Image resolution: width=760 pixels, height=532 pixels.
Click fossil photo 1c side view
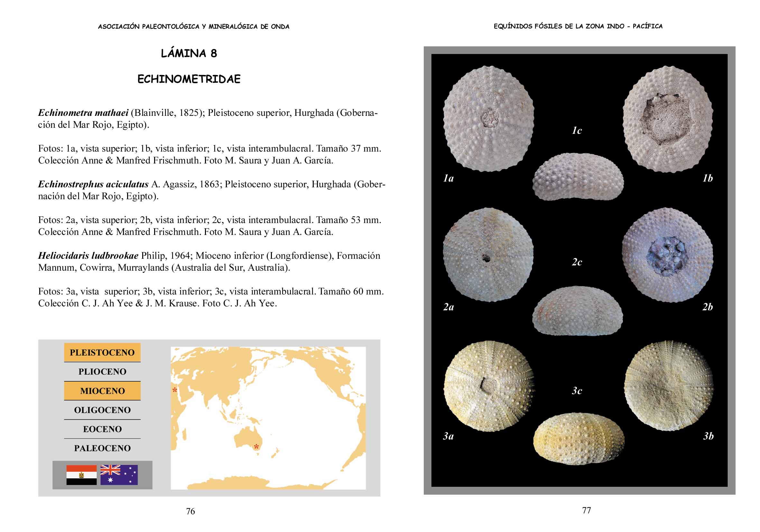(x=578, y=177)
